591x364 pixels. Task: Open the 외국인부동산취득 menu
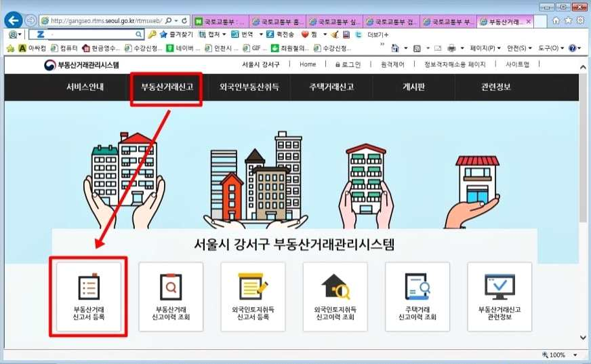coord(249,87)
